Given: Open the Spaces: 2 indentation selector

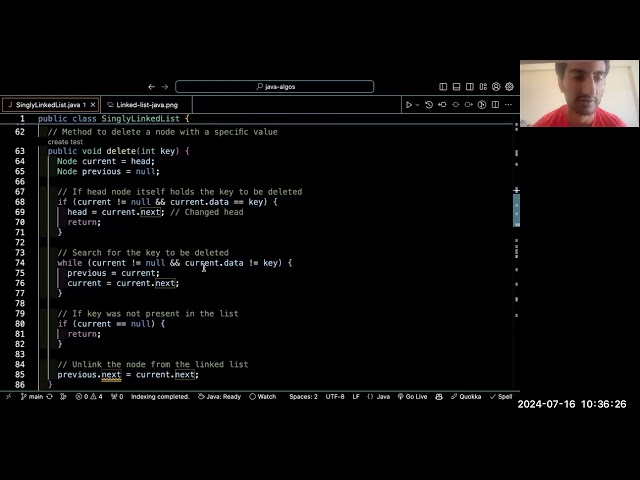Looking at the screenshot, I should 303,396.
